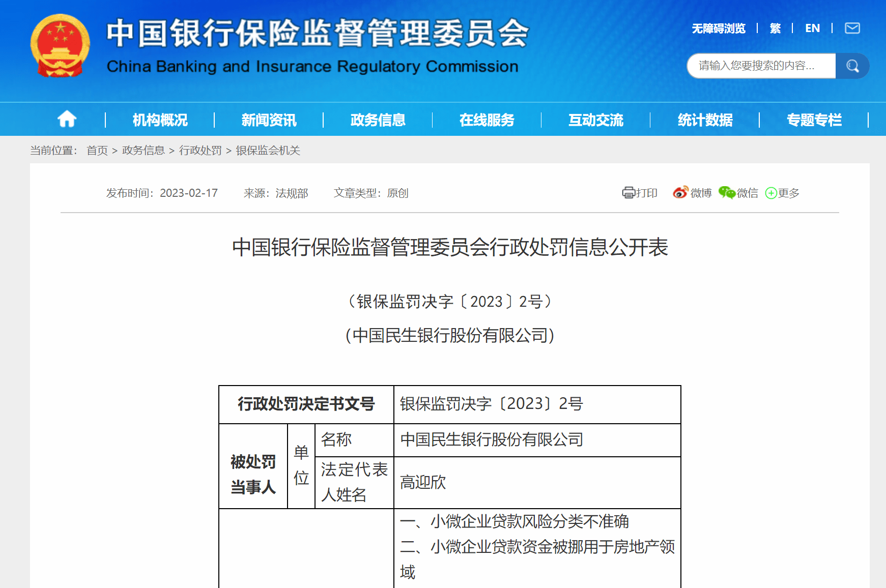Click subtitle 银保监罚决字〔2023〕2号 in parentheses
Screen dimensions: 886x588
[450, 302]
